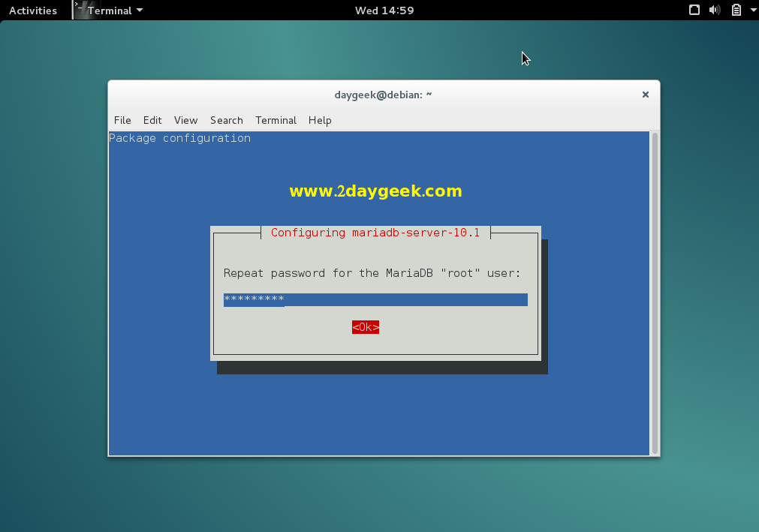
Task: Open the File menu
Action: (x=122, y=120)
